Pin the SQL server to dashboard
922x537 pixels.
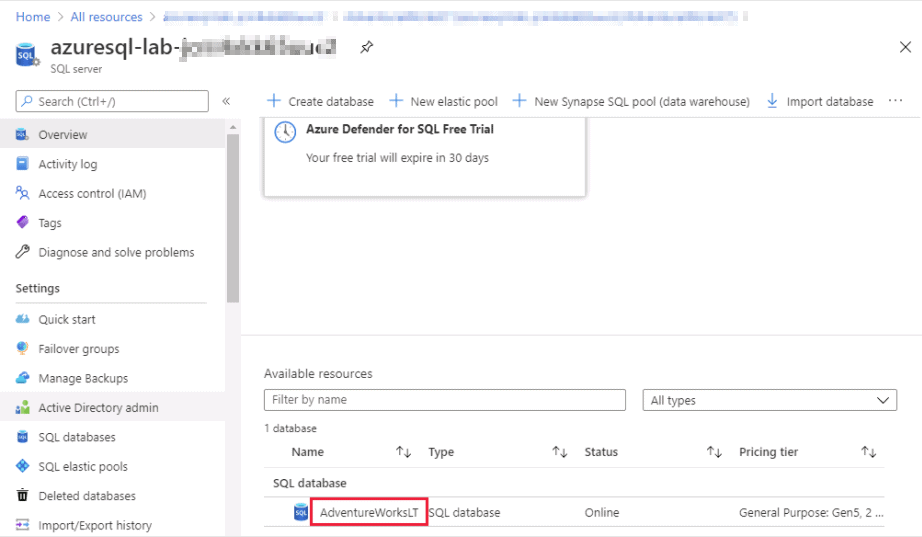point(367,47)
